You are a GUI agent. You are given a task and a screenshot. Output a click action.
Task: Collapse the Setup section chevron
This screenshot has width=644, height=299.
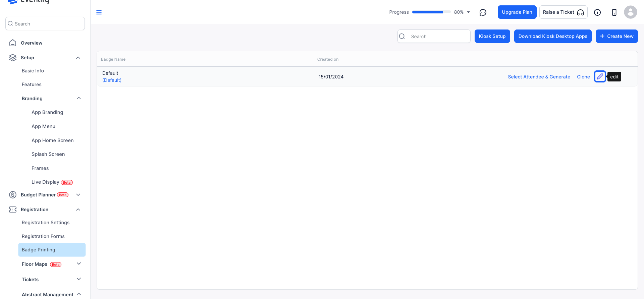pyautogui.click(x=78, y=58)
